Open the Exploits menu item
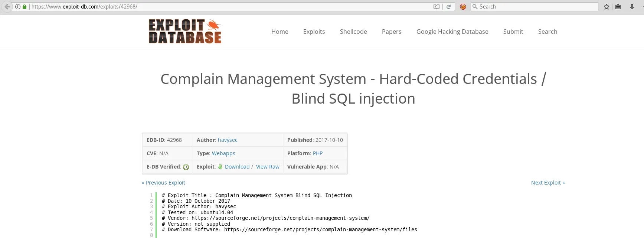This screenshot has height=238, width=644. (314, 32)
